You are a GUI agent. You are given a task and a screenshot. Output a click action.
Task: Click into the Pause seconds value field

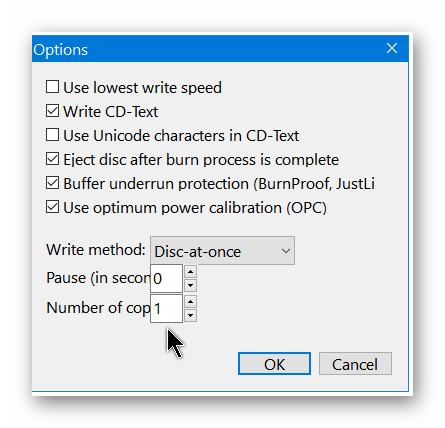[166, 278]
